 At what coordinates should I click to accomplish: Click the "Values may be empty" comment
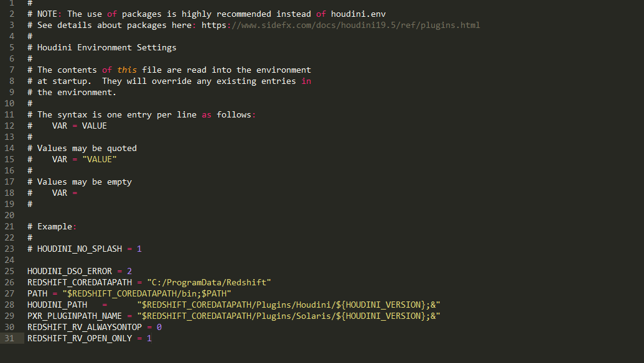[x=84, y=181]
